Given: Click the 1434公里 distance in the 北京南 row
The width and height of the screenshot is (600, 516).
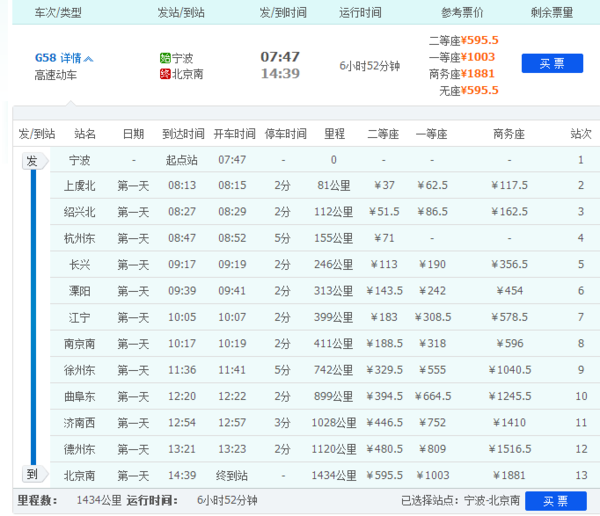Looking at the screenshot, I should click(334, 475).
